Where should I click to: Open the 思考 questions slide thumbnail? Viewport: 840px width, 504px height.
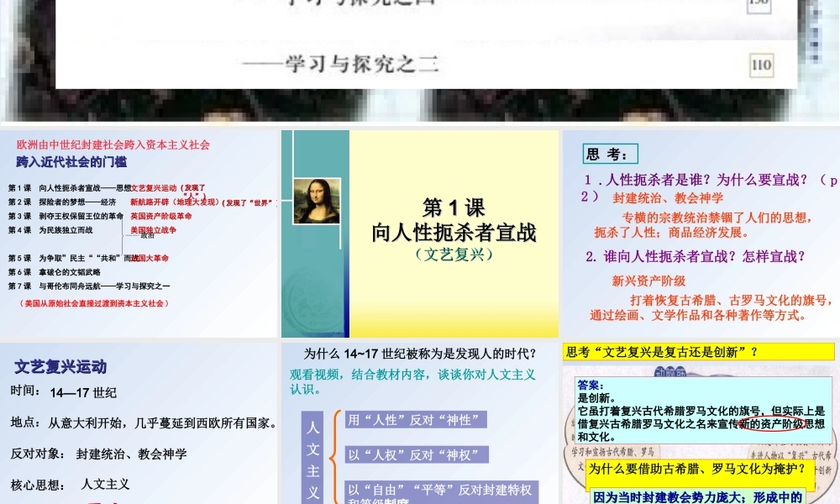tap(701, 234)
